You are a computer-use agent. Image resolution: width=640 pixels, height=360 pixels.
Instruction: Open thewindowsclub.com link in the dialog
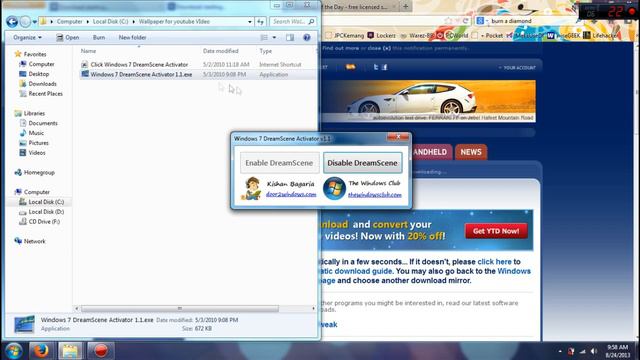pos(375,195)
